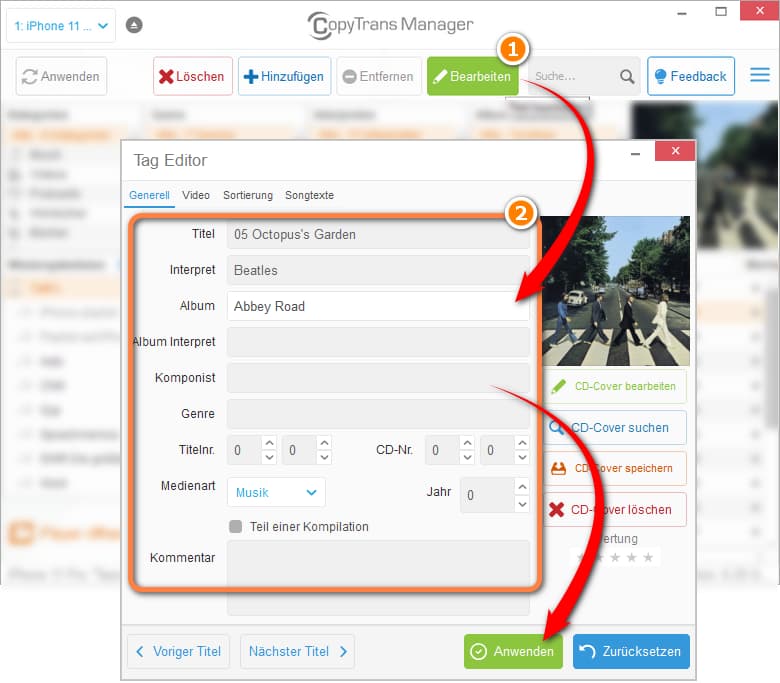Decrease first CD-Nr. value with down arrow
This screenshot has height=683, width=780.
pyautogui.click(x=467, y=457)
